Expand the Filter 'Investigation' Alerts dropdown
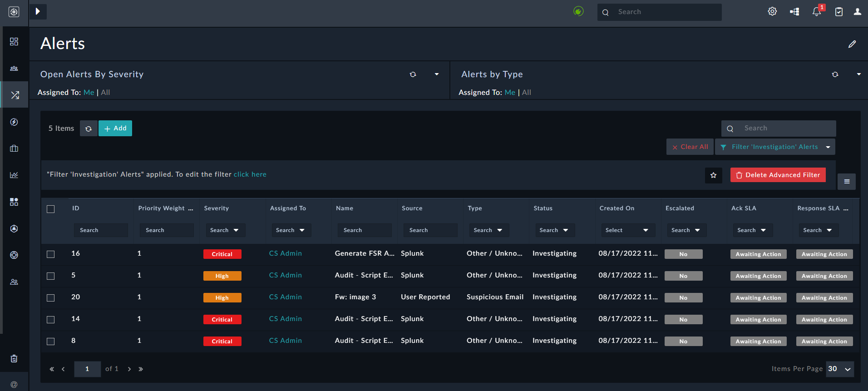 [828, 147]
